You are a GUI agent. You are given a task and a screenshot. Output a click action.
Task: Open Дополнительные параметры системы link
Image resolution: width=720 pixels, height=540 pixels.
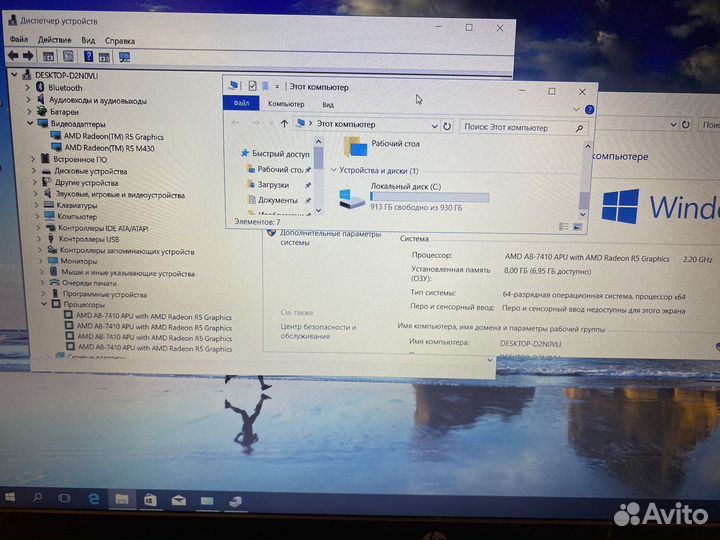pyautogui.click(x=330, y=238)
